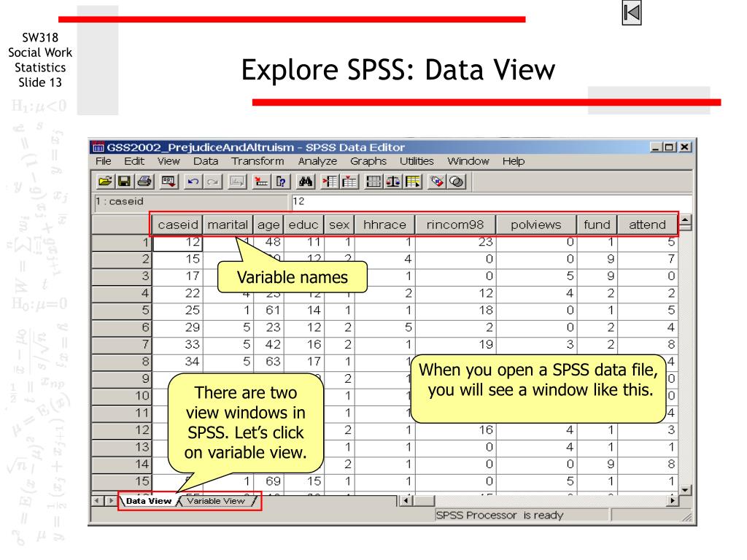Click the Weight Cases scale icon
Image resolution: width=747 pixels, height=560 pixels.
click(x=393, y=182)
